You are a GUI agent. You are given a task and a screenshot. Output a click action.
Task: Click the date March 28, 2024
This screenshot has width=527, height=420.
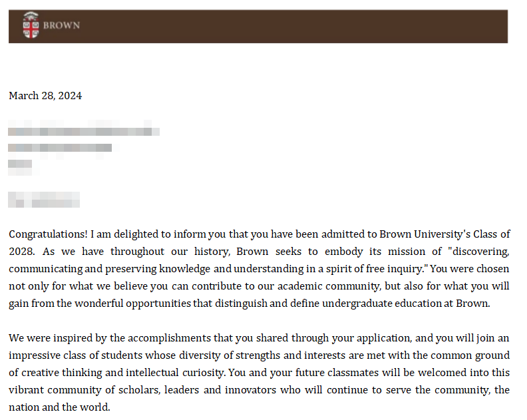(45, 96)
